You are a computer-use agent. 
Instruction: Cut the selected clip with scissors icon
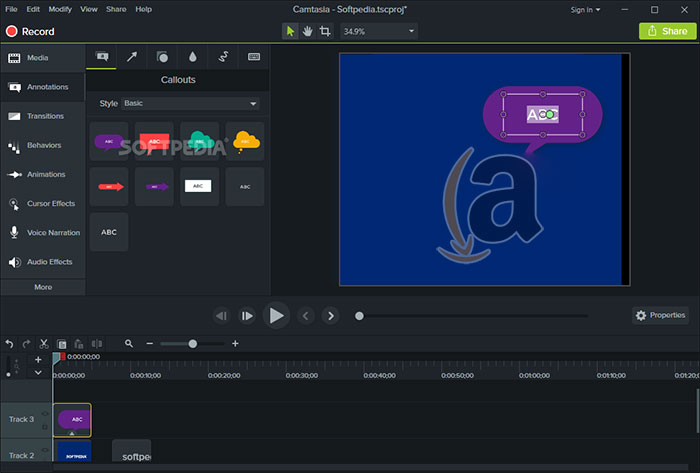click(x=44, y=344)
